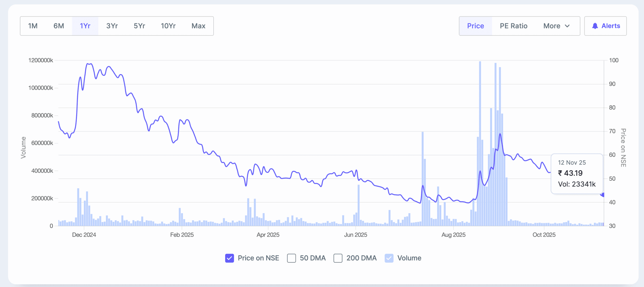Screen dimensions: 644x287
Task: Click the tooltip showing ₹43.19
Action: click(x=577, y=173)
